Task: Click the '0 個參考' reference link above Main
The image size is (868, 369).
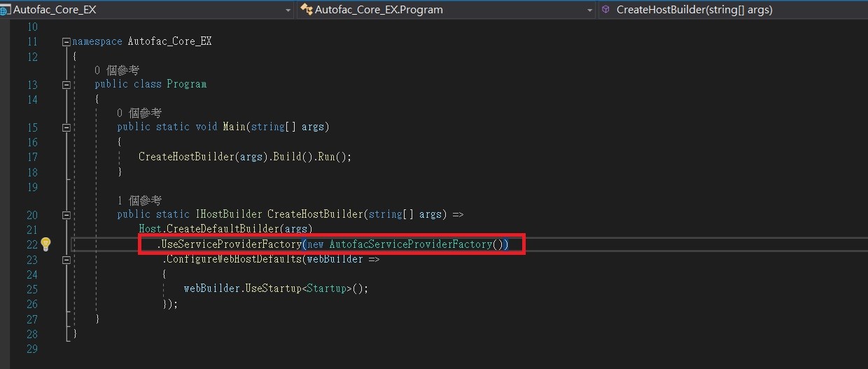Action: point(139,113)
